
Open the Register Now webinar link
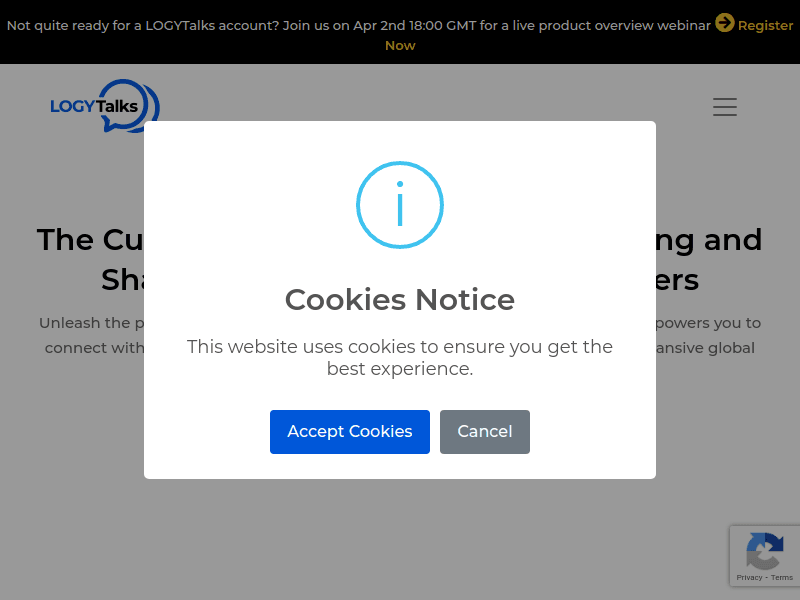[x=765, y=26]
